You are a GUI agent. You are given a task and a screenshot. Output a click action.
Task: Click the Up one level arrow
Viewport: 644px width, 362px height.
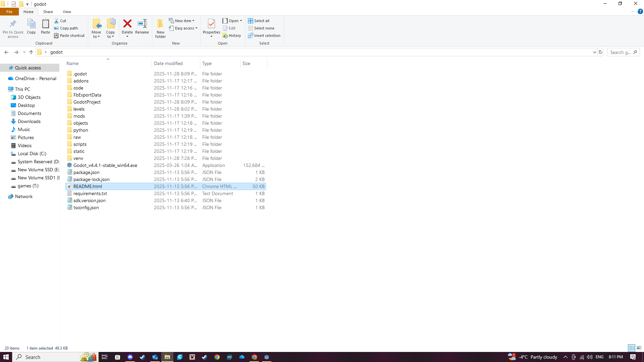pos(31,52)
